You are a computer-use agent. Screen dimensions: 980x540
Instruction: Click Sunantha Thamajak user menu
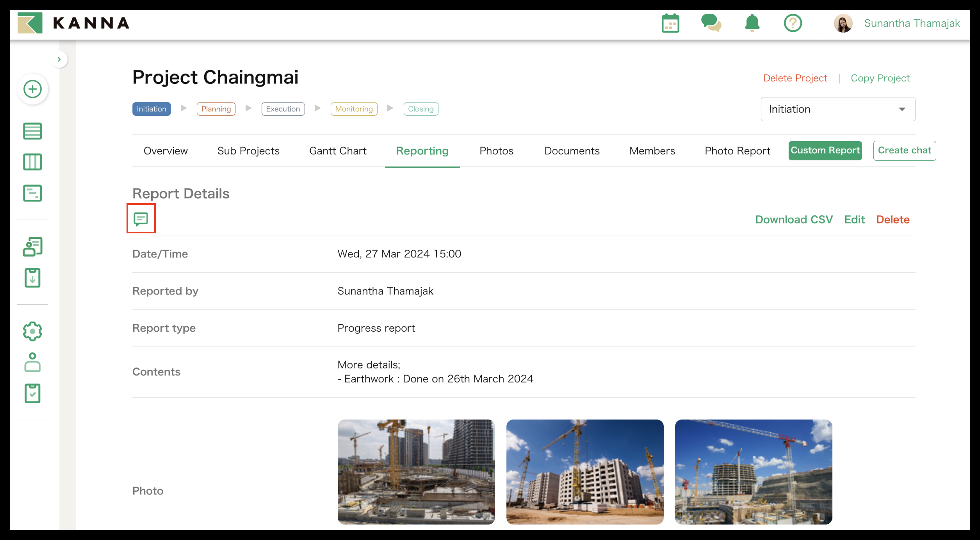pyautogui.click(x=911, y=23)
